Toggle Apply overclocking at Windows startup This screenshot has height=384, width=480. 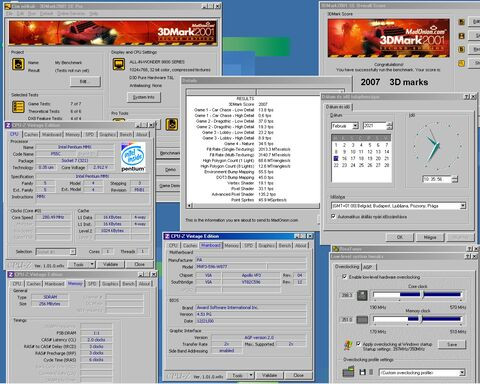pyautogui.click(x=358, y=344)
